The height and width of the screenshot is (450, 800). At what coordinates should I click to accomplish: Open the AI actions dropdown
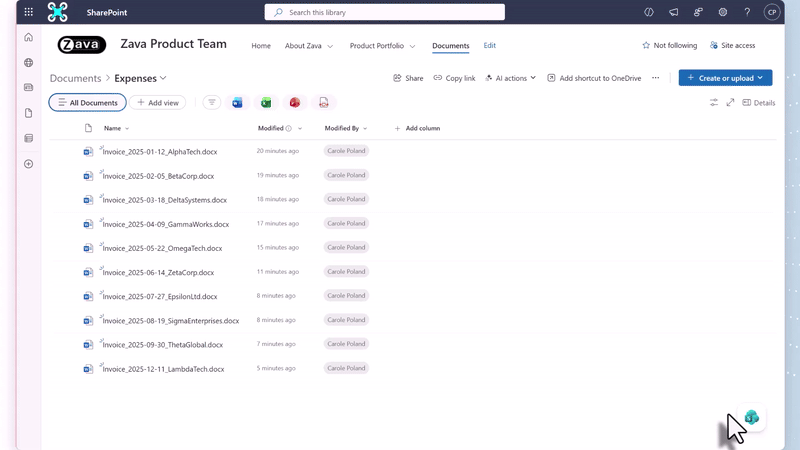[x=510, y=78]
